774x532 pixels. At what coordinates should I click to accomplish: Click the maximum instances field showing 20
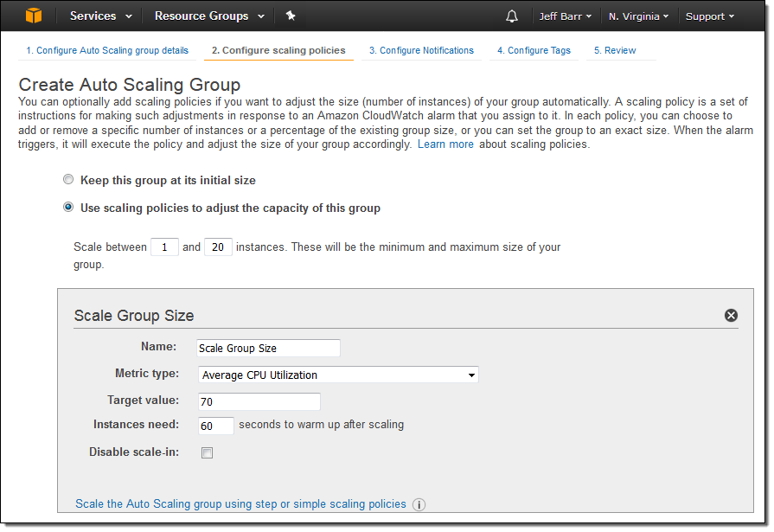click(218, 247)
